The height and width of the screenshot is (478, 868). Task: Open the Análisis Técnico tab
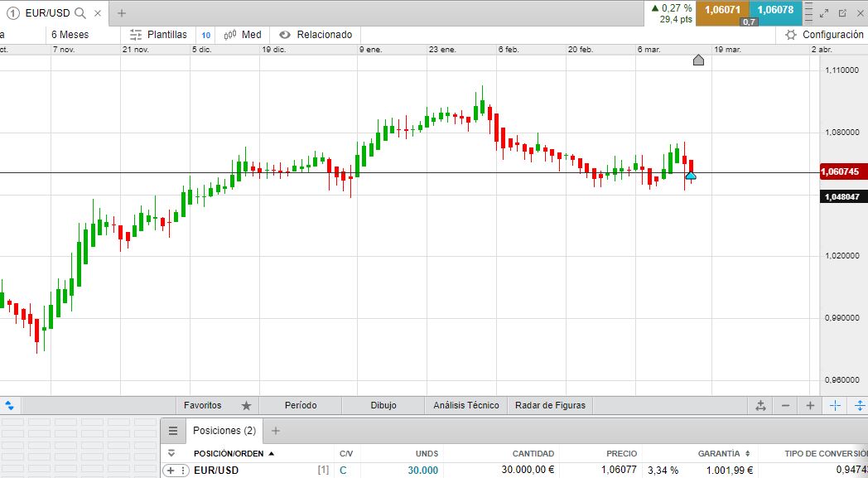466,405
